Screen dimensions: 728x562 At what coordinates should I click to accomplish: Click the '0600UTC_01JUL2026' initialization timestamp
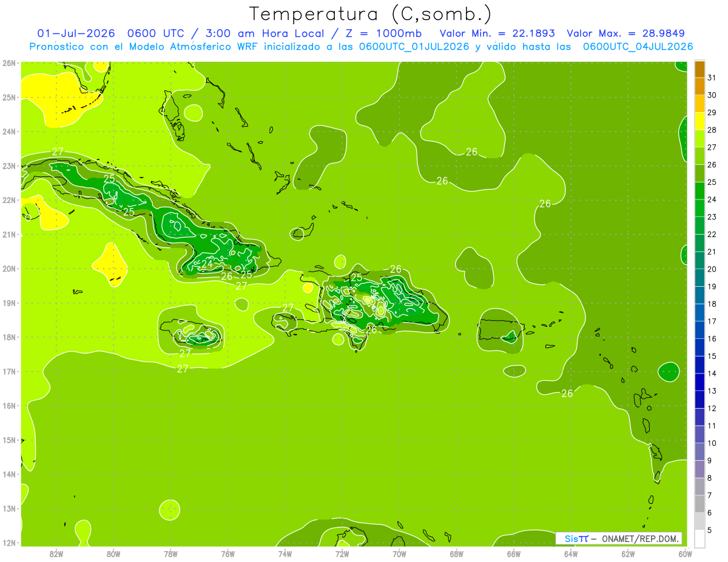click(414, 46)
